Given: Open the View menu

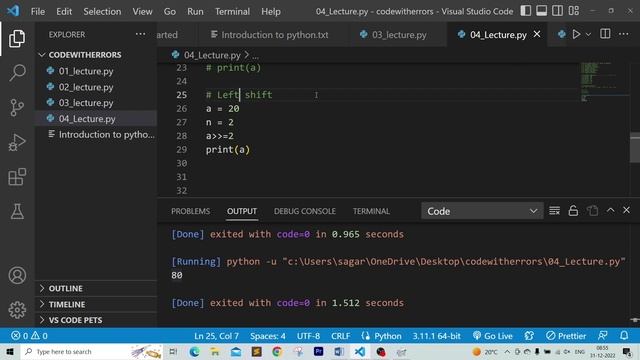Looking at the screenshot, I should click(142, 11).
